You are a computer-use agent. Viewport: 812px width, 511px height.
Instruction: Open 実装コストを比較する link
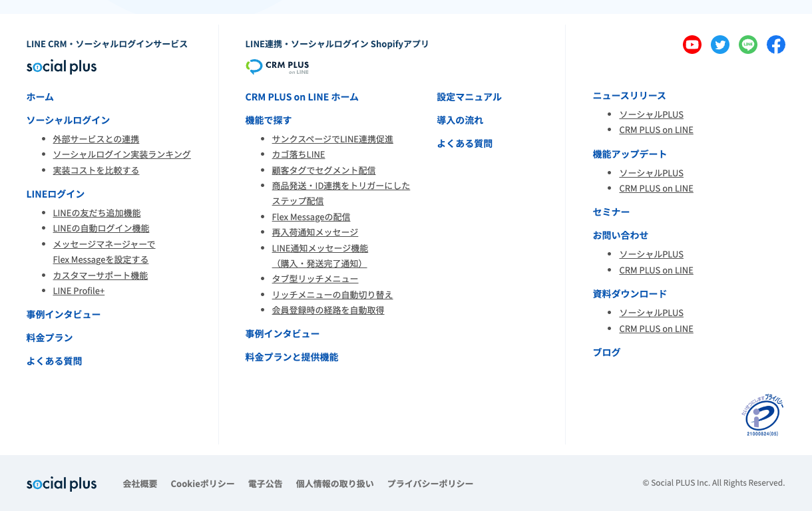click(96, 170)
